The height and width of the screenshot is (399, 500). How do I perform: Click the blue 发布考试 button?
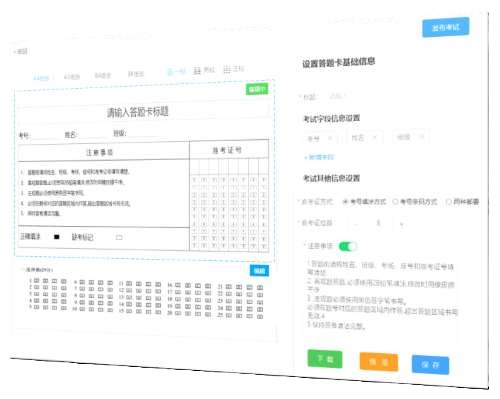446,27
